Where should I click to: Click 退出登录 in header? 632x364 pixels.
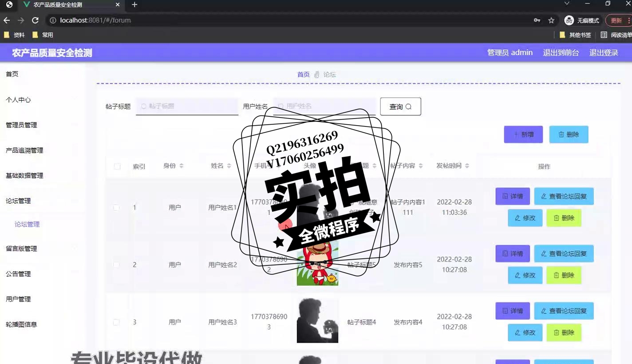click(604, 53)
